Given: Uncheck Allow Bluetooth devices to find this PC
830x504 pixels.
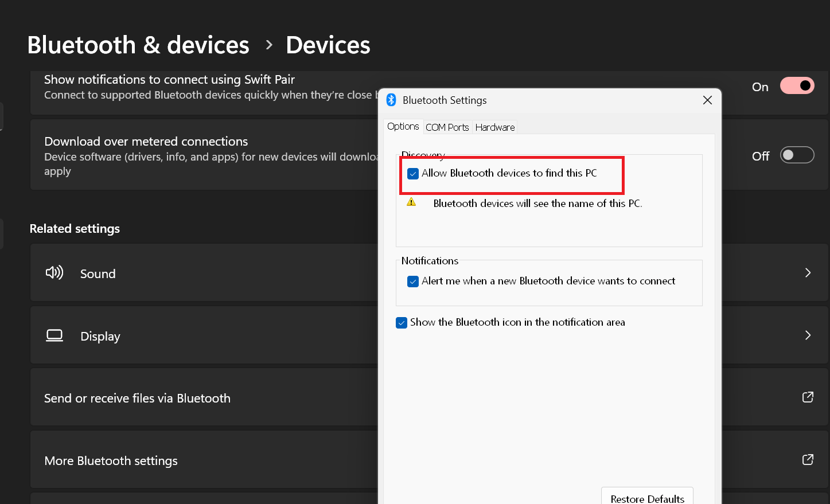Looking at the screenshot, I should click(x=413, y=173).
